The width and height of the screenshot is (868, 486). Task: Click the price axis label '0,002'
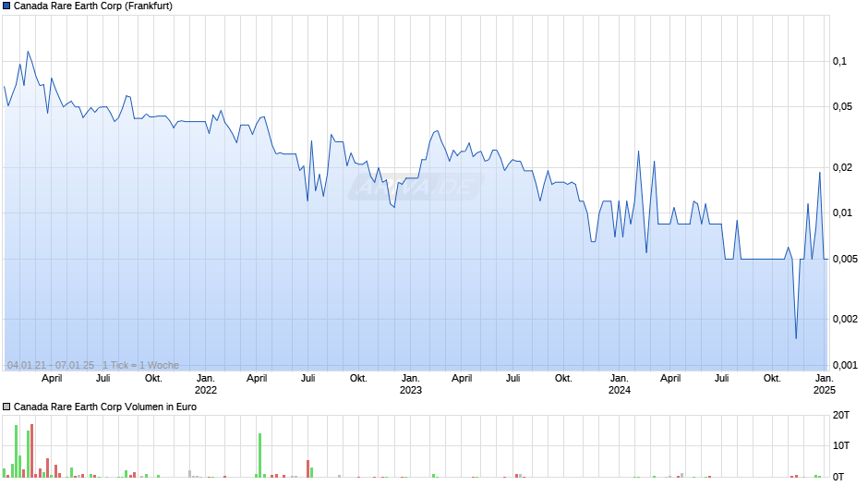click(845, 319)
